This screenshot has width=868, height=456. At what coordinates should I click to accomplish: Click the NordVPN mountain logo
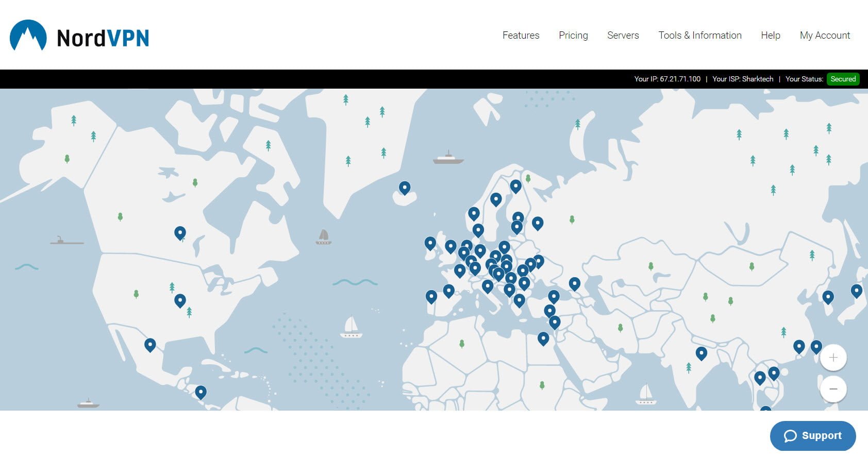click(28, 36)
